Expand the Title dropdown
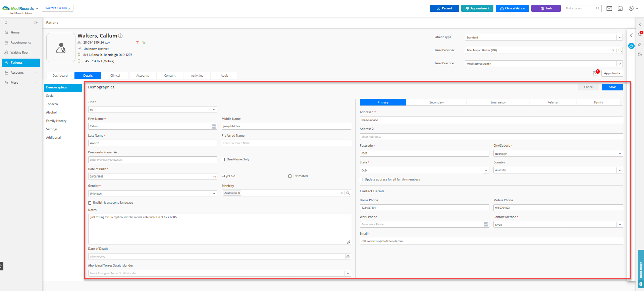This screenshot has height=291, width=644. (x=214, y=110)
